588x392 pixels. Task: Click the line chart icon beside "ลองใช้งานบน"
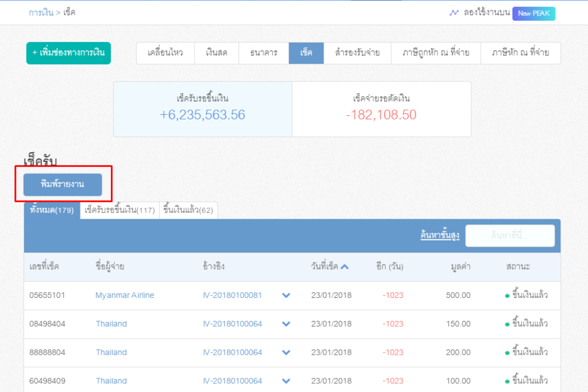[x=454, y=11]
